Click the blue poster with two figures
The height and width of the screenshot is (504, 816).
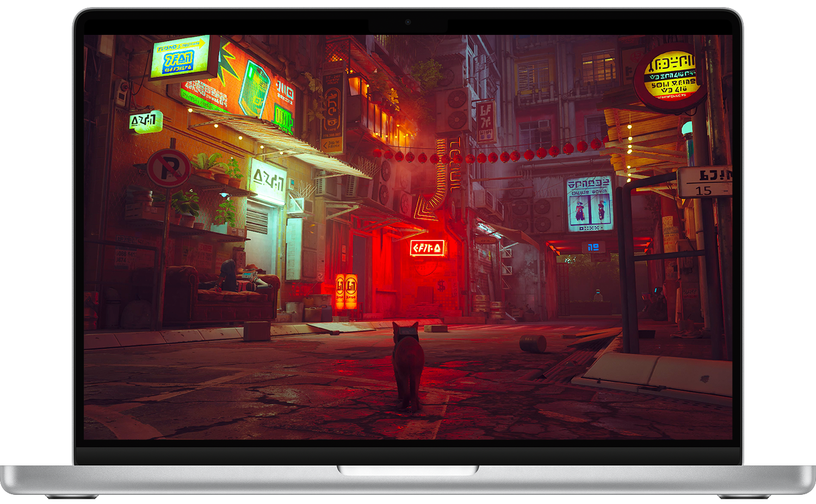[589, 203]
